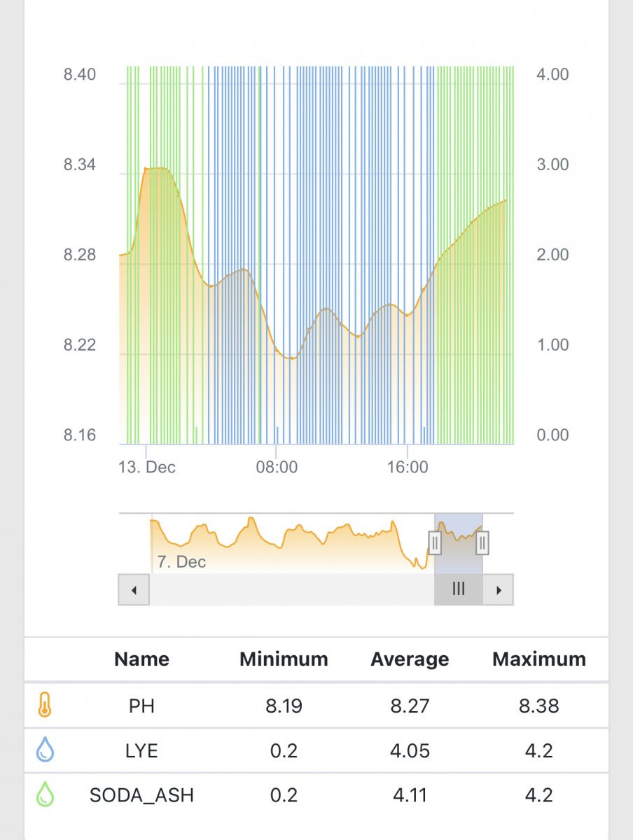Click the blue LYE droplet icon

point(45,750)
